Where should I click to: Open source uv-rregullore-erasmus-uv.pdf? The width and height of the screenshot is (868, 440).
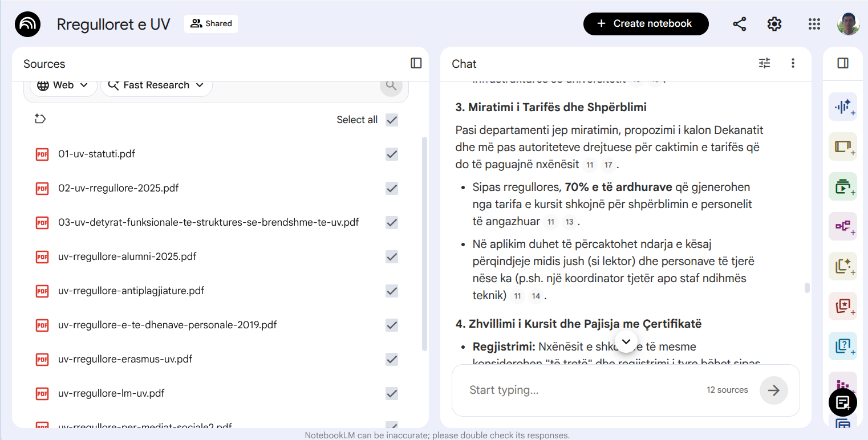coord(125,359)
